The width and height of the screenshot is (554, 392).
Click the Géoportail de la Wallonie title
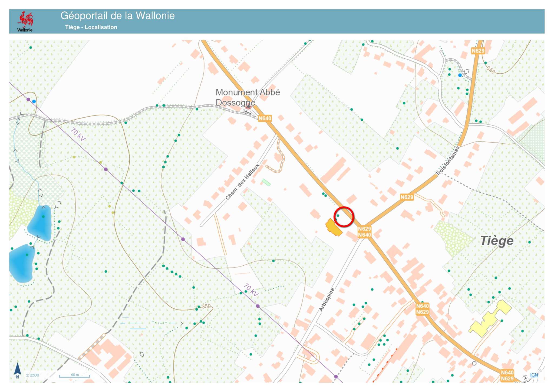coord(117,16)
